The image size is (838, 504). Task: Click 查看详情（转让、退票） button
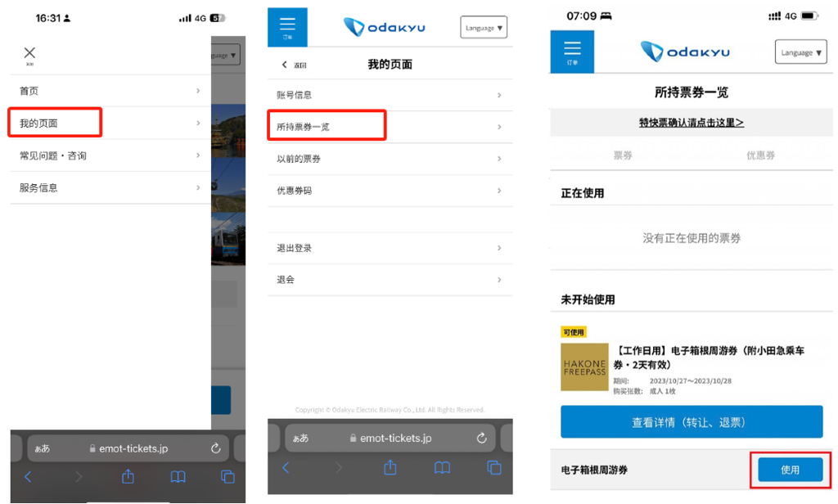point(692,422)
